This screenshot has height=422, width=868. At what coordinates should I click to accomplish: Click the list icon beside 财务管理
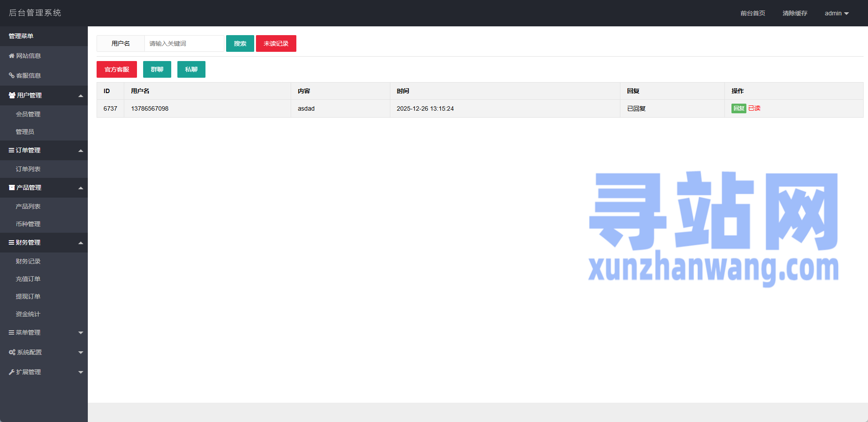click(11, 242)
